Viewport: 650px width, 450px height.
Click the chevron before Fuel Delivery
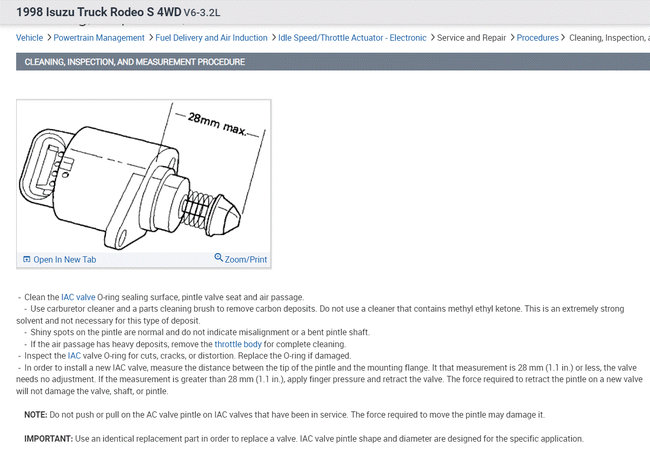151,38
